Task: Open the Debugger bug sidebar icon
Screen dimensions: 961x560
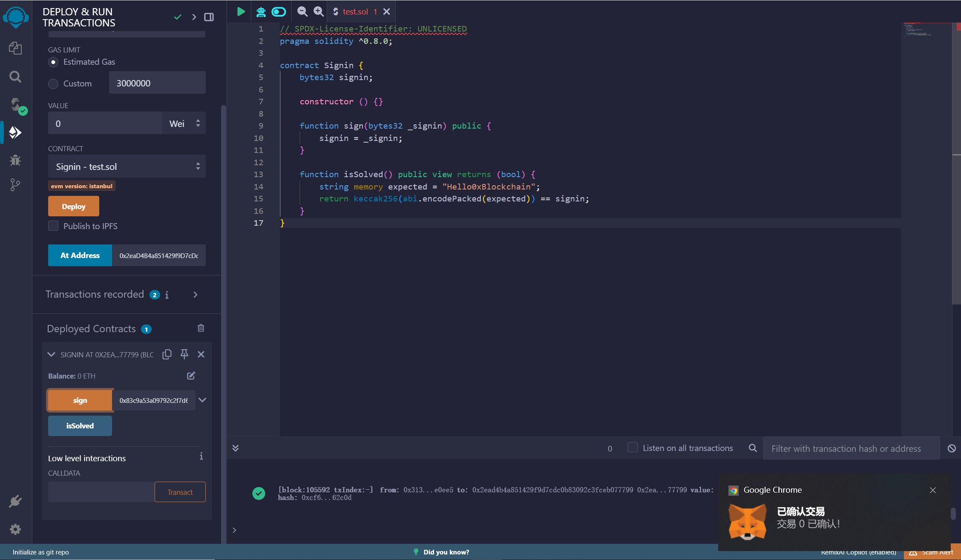Action: pyautogui.click(x=15, y=160)
